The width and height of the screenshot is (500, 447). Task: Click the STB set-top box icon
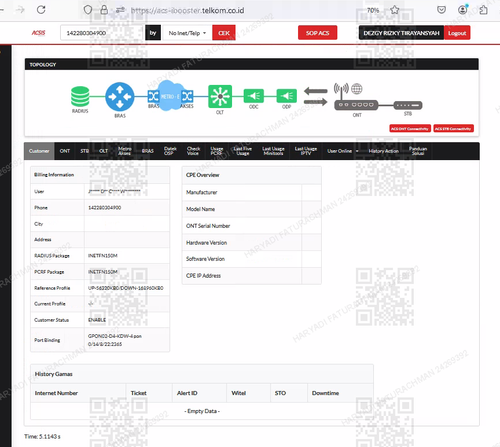point(408,105)
